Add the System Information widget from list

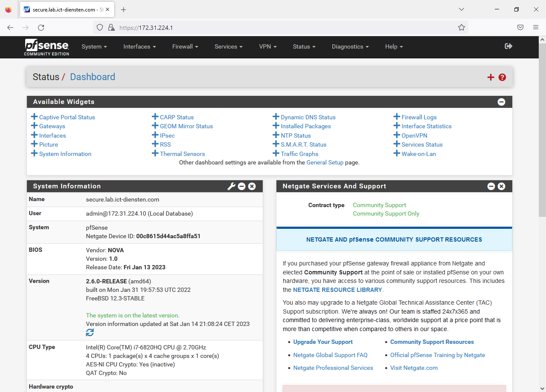[x=61, y=154]
